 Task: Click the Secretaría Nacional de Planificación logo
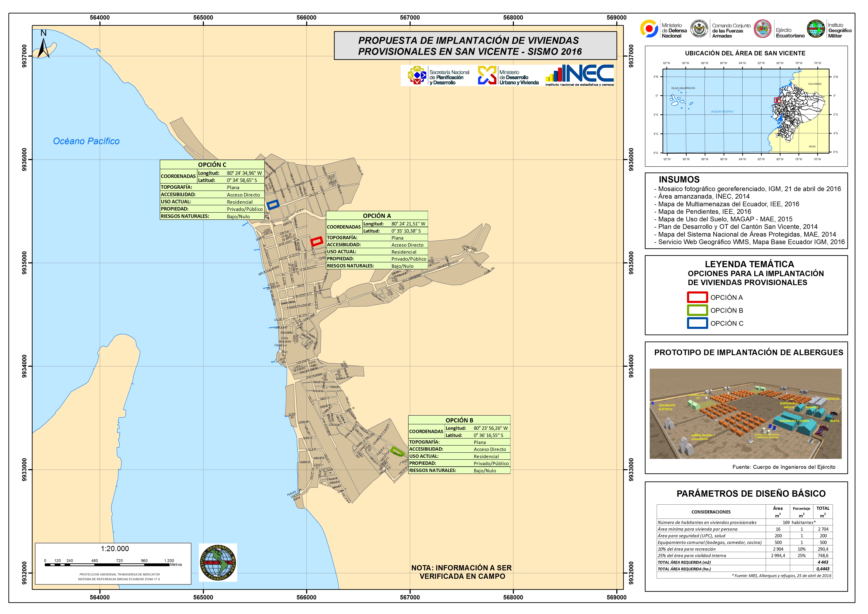[417, 75]
